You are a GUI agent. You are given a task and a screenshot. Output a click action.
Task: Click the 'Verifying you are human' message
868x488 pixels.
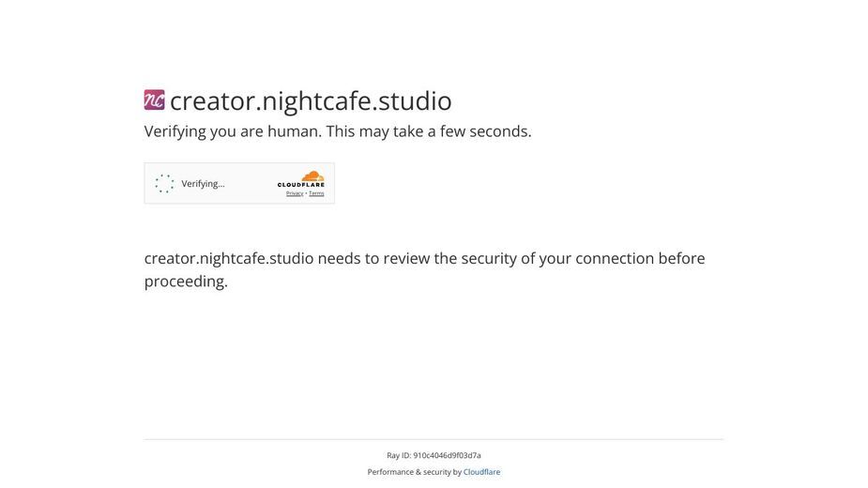(338, 131)
